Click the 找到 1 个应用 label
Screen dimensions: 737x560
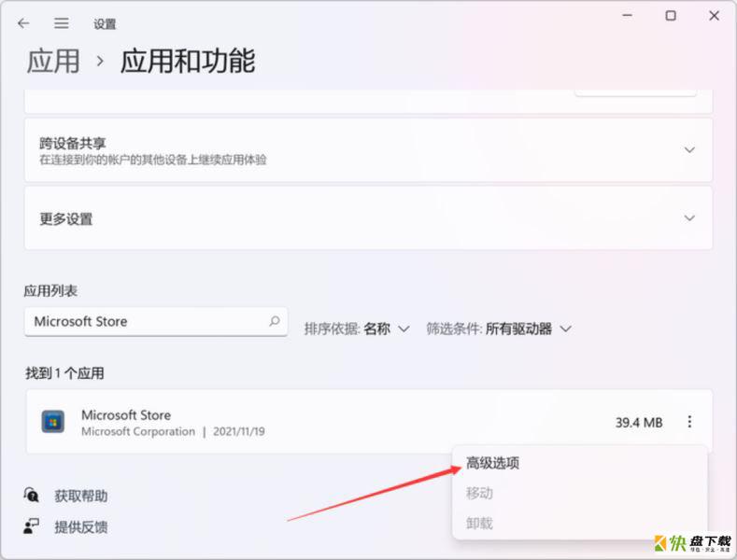coord(64,373)
